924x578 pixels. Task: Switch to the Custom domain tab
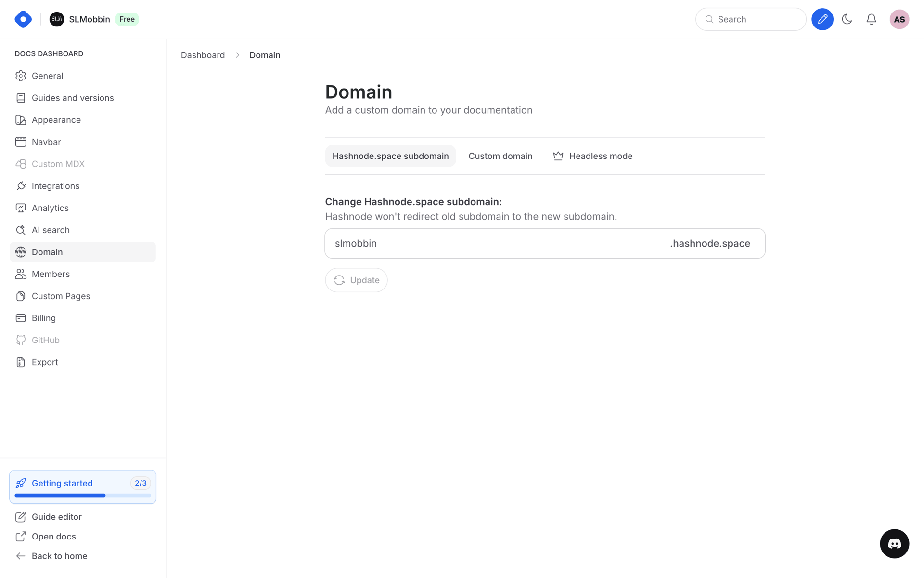(500, 156)
